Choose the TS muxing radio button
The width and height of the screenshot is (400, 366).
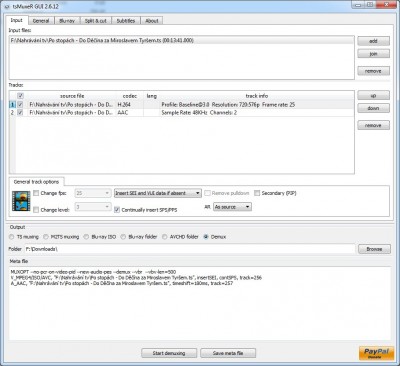tap(12, 237)
